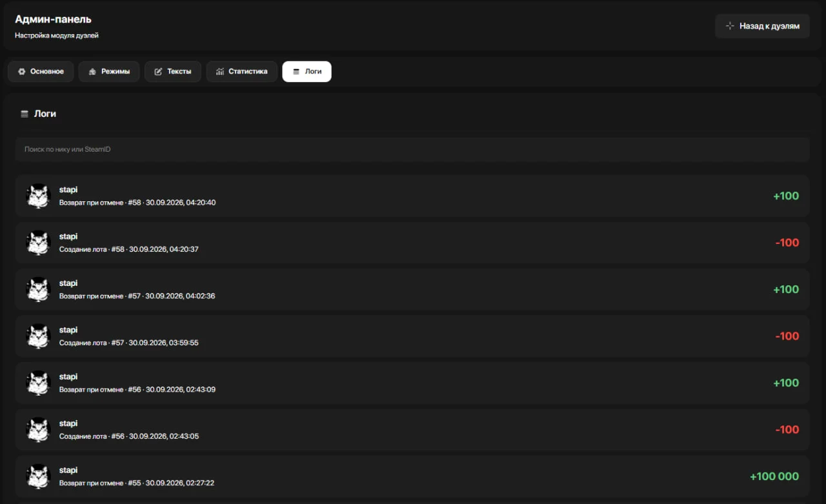Click the Логи section heading
The width and height of the screenshot is (826, 504).
pyautogui.click(x=45, y=114)
